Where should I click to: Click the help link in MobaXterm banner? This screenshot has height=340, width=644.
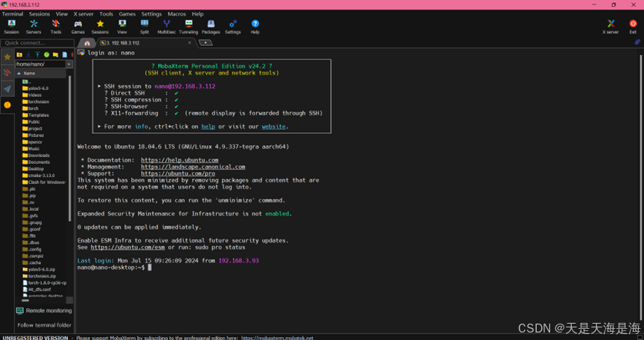pos(208,126)
